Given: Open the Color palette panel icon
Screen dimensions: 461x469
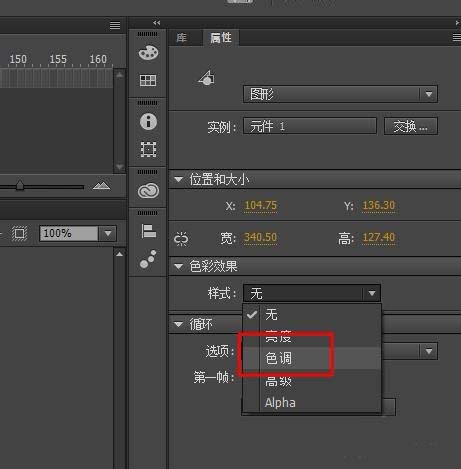Looking at the screenshot, I should pos(148,53).
